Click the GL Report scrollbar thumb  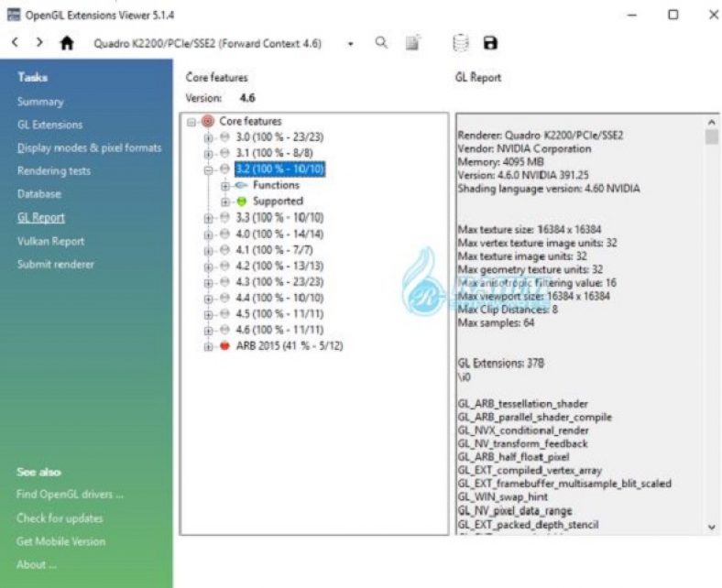(711, 136)
